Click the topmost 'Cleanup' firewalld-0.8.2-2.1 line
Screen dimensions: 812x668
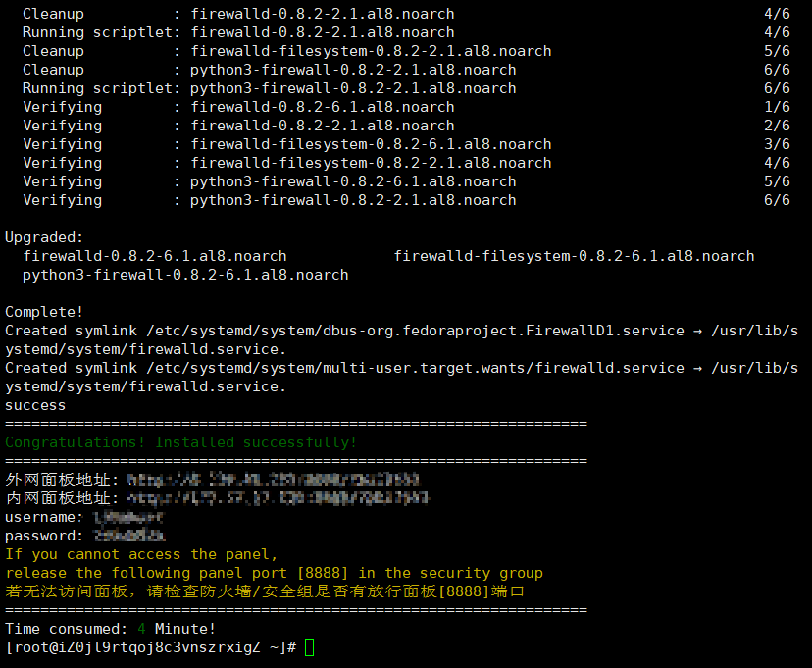pyautogui.click(x=238, y=14)
